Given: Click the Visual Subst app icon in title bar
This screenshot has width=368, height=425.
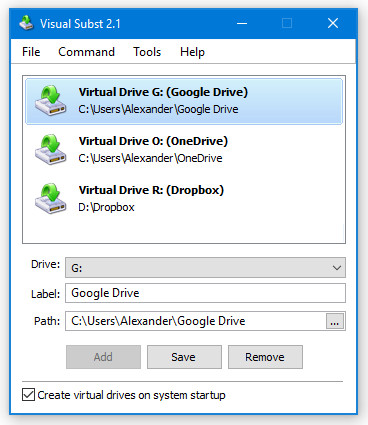Looking at the screenshot, I should (26, 23).
